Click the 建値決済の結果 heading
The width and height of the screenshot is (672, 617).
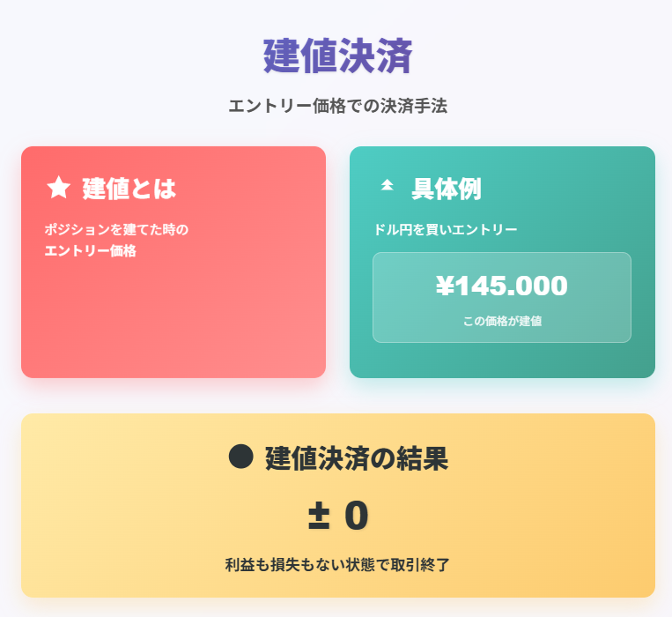coord(357,458)
